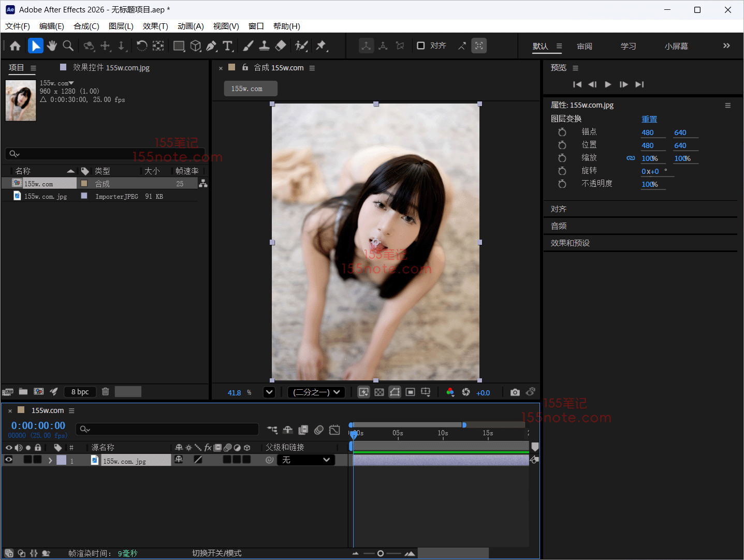Open the parent link 无 dropdown
744x560 pixels.
306,460
